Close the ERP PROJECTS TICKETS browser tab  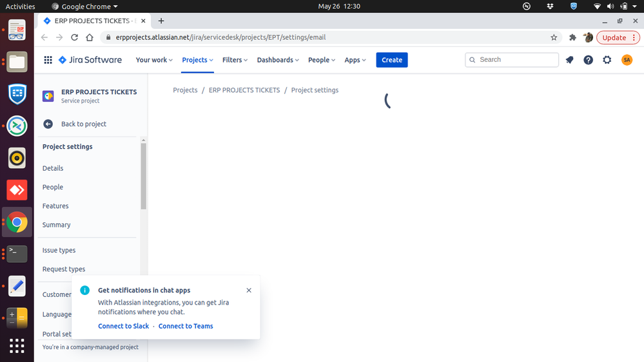143,21
